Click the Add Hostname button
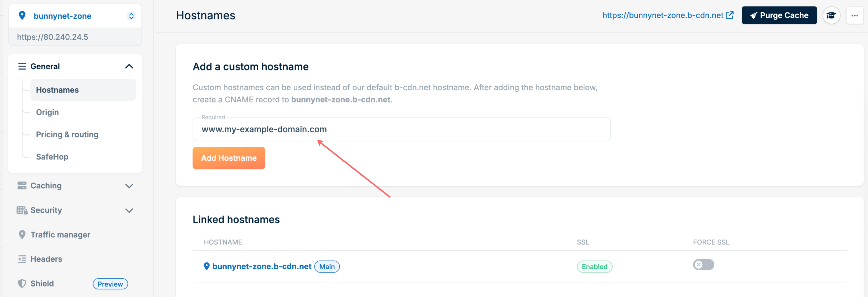The width and height of the screenshot is (868, 297). 229,158
